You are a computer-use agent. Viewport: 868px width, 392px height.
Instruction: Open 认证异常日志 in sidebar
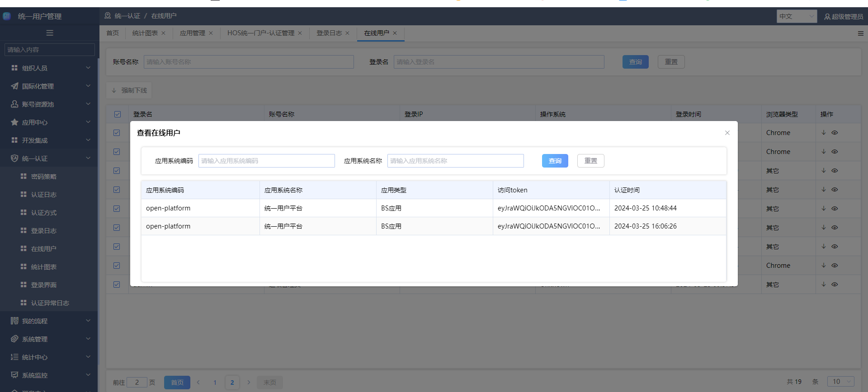tap(50, 303)
